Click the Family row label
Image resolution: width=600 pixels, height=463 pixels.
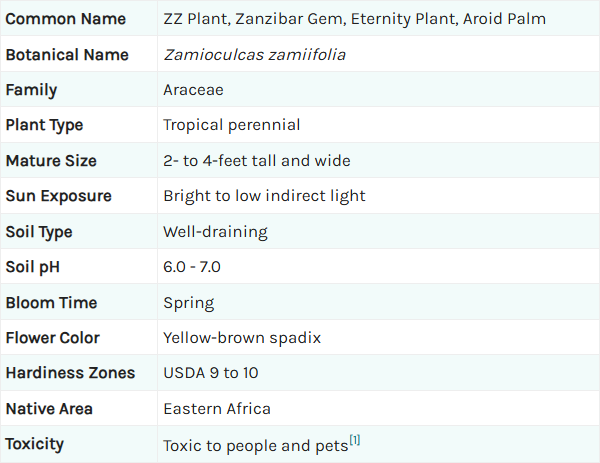[31, 90]
